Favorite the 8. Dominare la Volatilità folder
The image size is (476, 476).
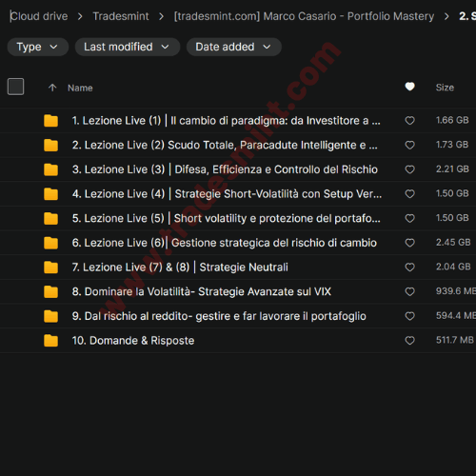pyautogui.click(x=409, y=291)
